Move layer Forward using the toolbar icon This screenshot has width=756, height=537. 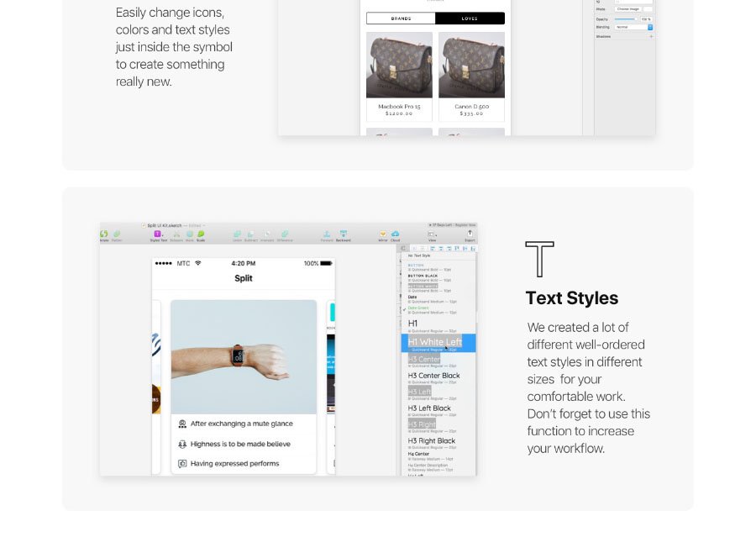(326, 235)
